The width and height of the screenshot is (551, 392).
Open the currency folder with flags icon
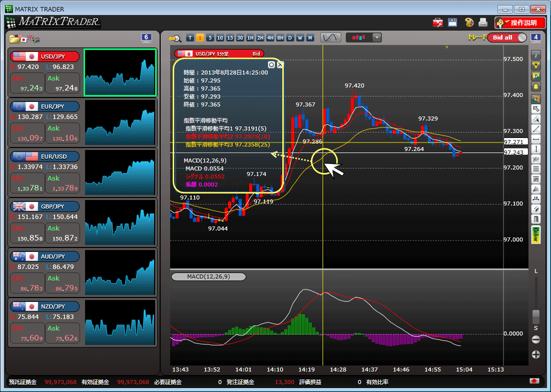[x=24, y=38]
